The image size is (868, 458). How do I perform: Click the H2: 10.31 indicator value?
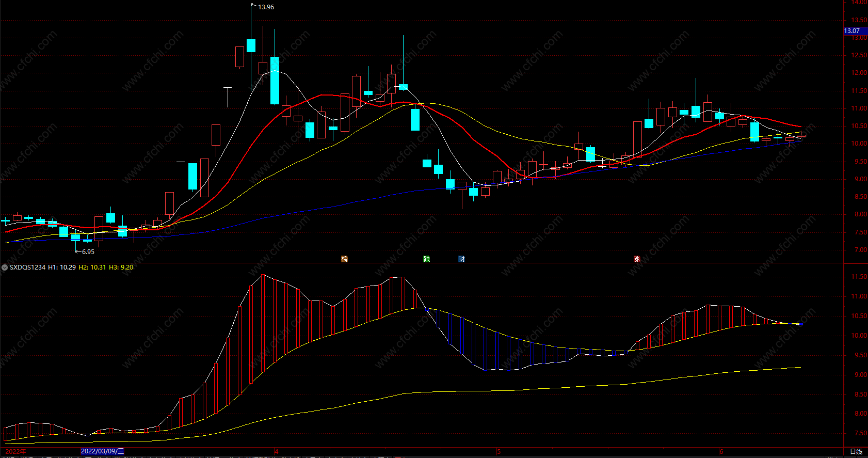92,267
